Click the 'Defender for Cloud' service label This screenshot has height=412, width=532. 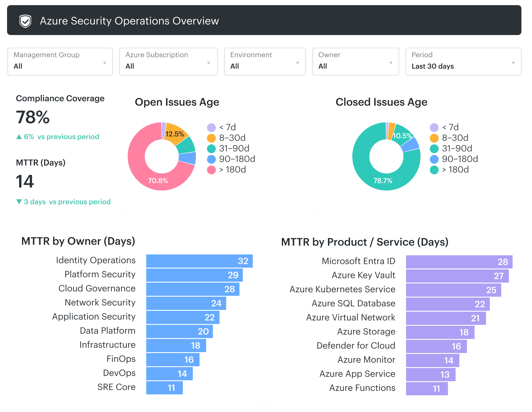[356, 346]
